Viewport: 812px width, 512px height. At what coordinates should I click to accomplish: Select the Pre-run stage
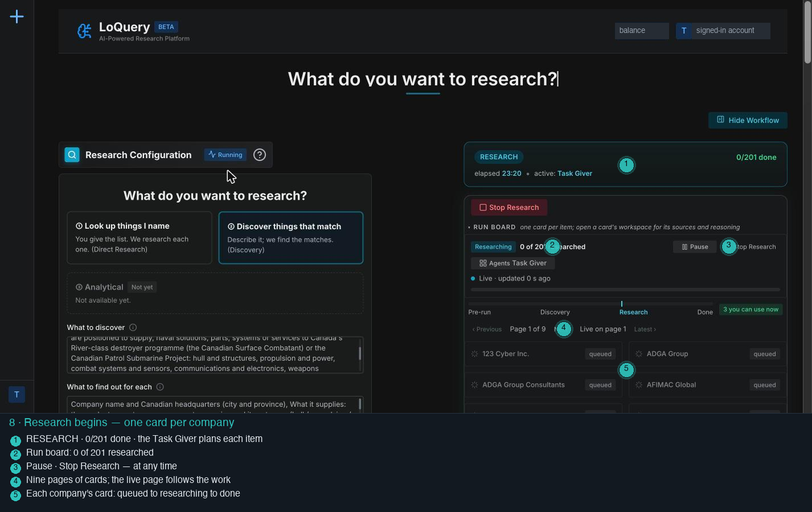click(x=479, y=312)
